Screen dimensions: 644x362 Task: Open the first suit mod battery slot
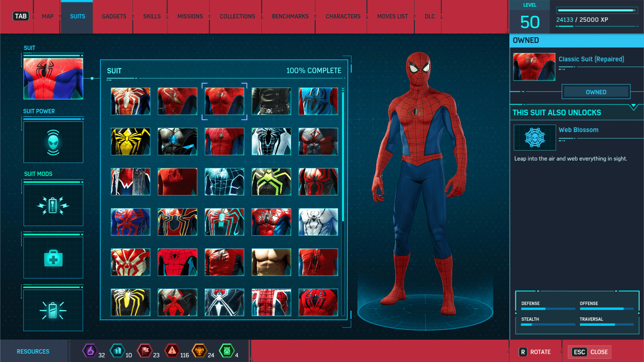(53, 205)
